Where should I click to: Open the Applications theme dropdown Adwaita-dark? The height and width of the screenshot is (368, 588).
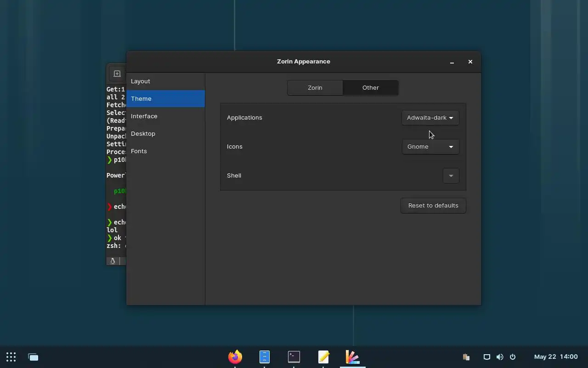[430, 118]
